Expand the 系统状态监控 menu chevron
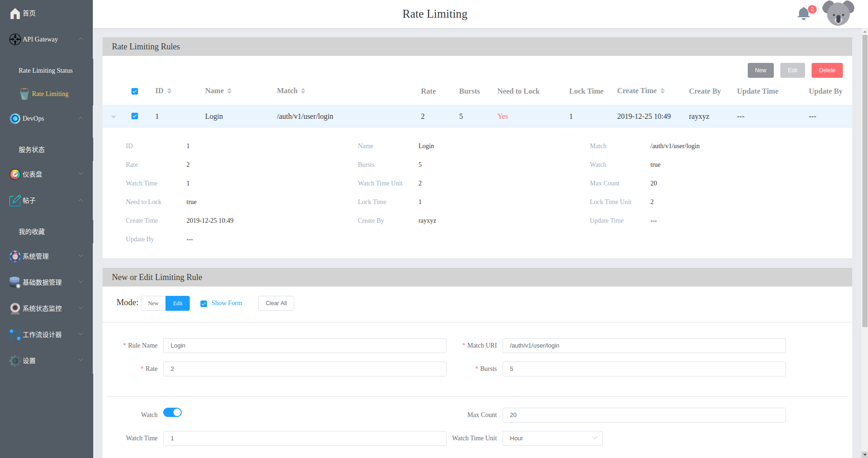This screenshot has width=868, height=458. pos(81,308)
